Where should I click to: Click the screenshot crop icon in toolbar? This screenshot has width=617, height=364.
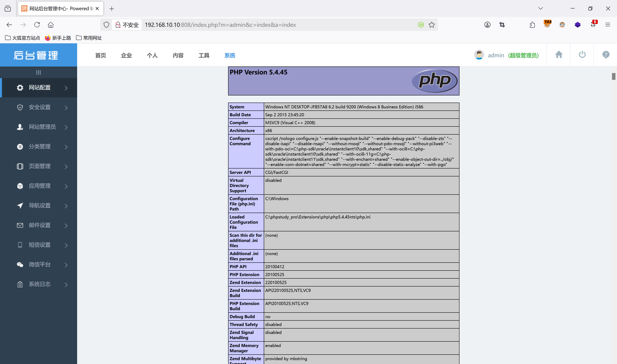point(502,25)
